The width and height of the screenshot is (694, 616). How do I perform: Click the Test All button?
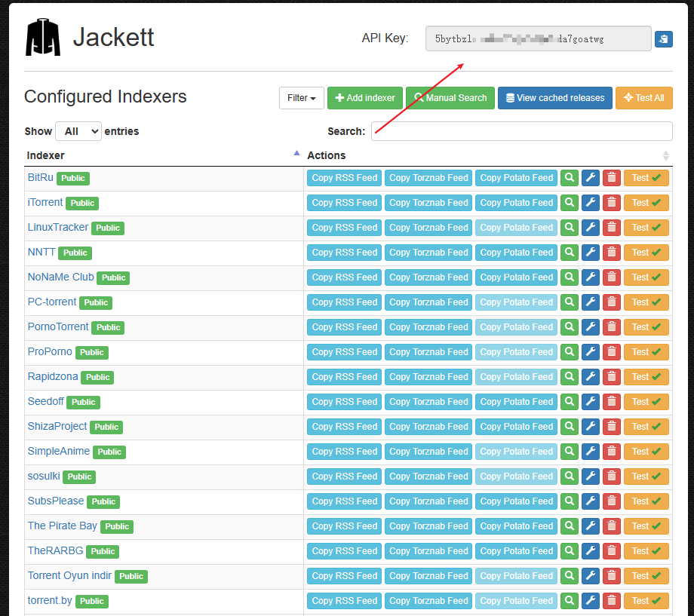coord(644,98)
